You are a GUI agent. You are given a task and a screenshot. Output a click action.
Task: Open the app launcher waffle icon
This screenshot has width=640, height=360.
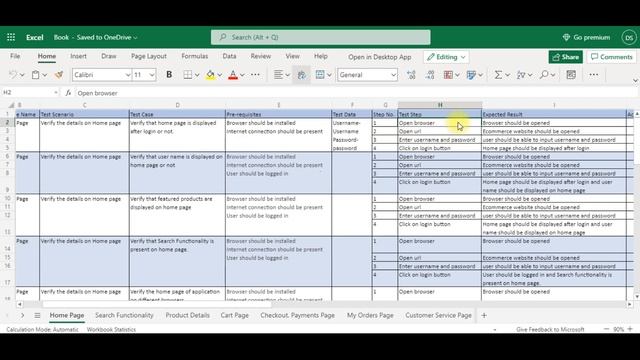click(11, 37)
